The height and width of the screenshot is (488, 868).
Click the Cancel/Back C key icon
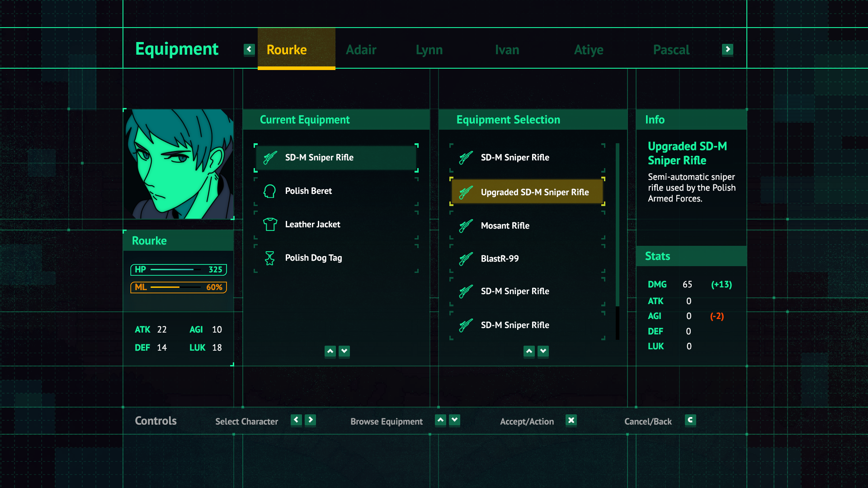(690, 421)
